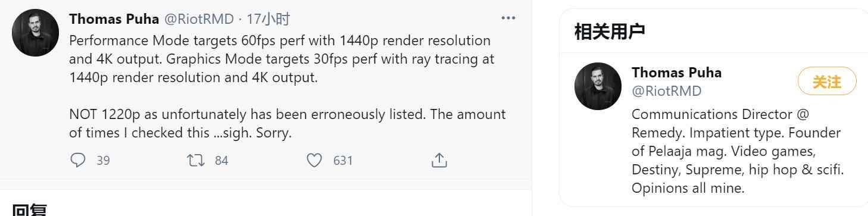Click the 84 retweets count
The height and width of the screenshot is (216, 868).
point(221,161)
